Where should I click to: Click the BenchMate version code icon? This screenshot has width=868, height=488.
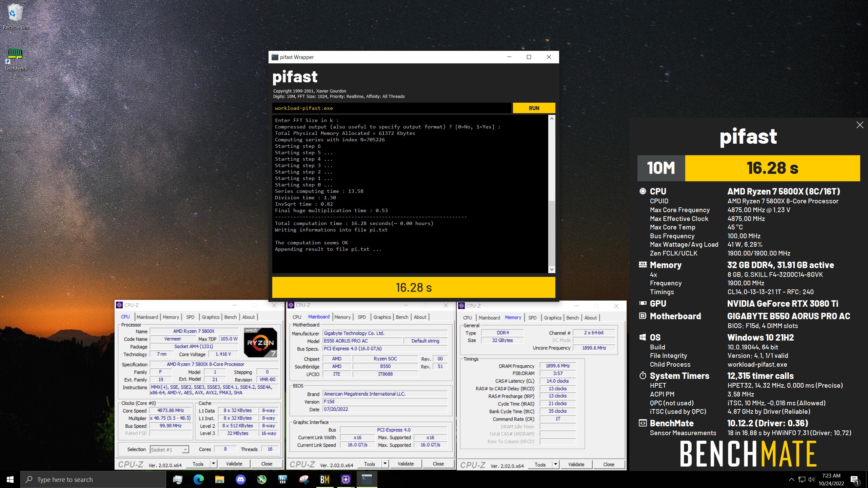[643, 423]
